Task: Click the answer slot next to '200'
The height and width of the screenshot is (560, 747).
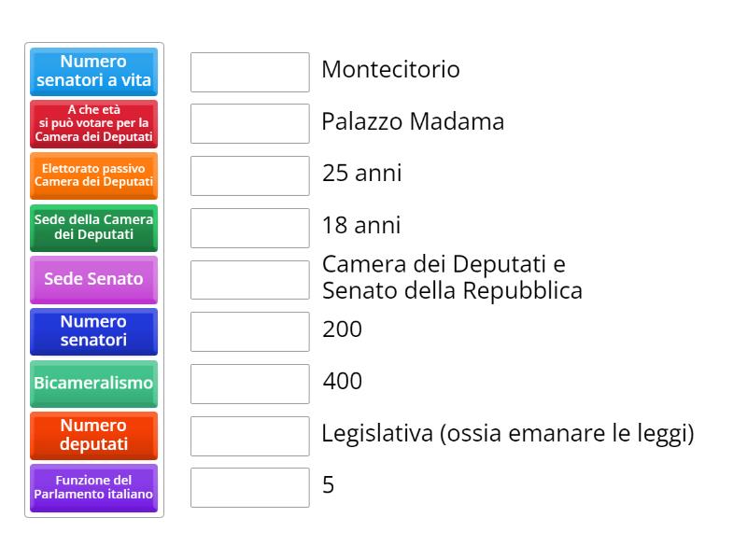Action: point(249,330)
